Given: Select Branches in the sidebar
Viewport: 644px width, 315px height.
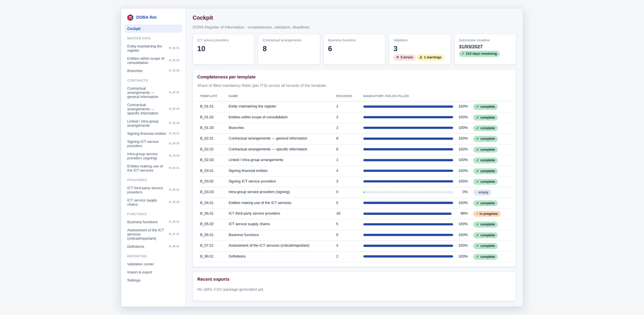Looking at the screenshot, I should pyautogui.click(x=153, y=71).
